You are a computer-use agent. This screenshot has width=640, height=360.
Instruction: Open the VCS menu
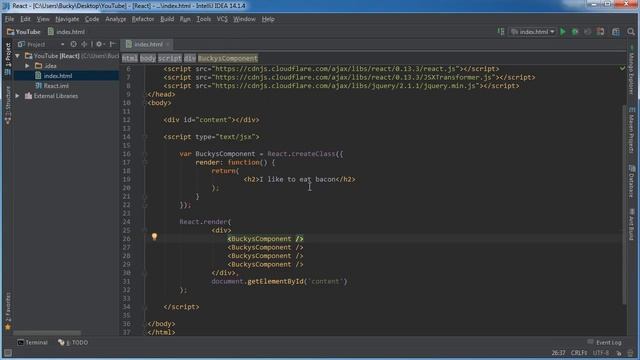pos(222,19)
